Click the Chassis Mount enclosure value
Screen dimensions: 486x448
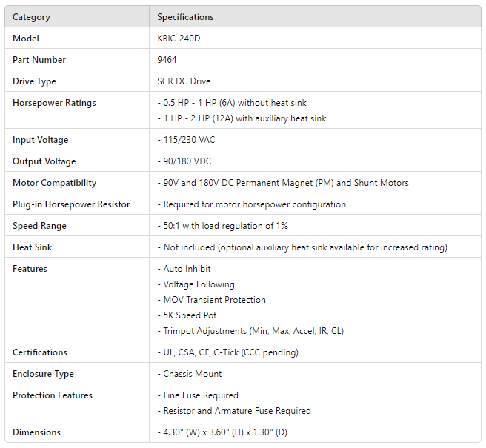pos(189,374)
